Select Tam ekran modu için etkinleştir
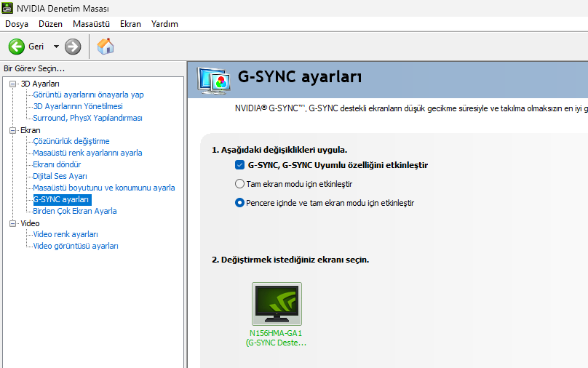This screenshot has width=588, height=368. coord(239,184)
